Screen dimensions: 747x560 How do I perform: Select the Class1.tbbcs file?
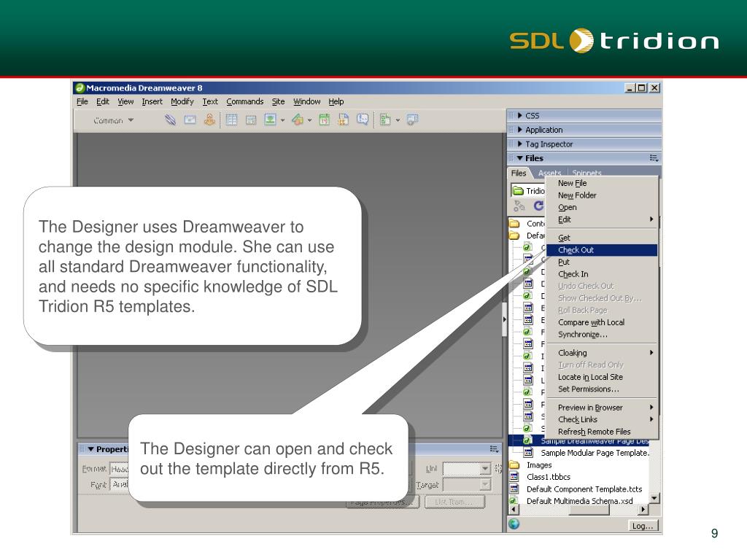tap(549, 477)
